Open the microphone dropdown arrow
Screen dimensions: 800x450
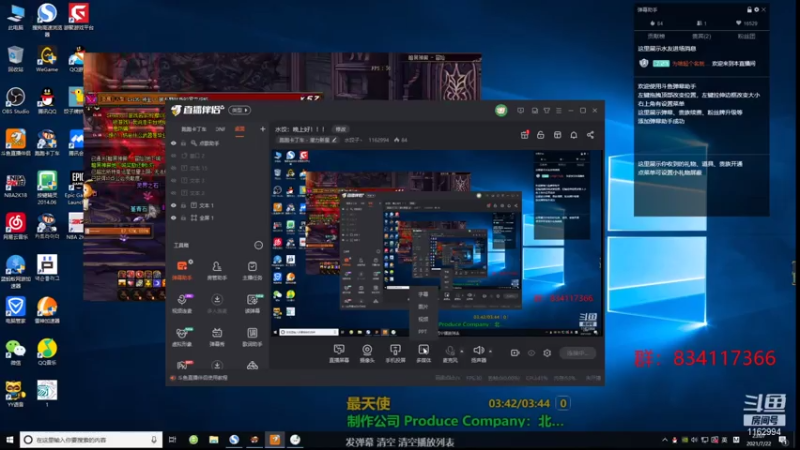pyautogui.click(x=462, y=351)
